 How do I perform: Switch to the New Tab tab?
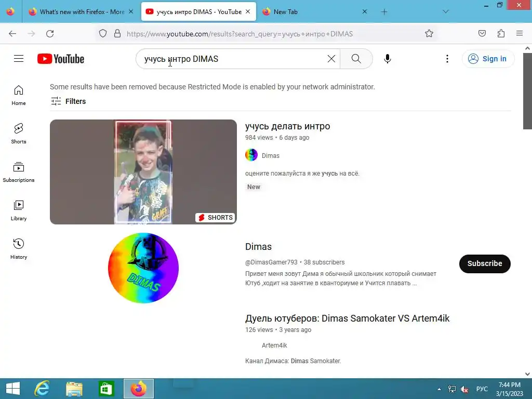pyautogui.click(x=315, y=12)
